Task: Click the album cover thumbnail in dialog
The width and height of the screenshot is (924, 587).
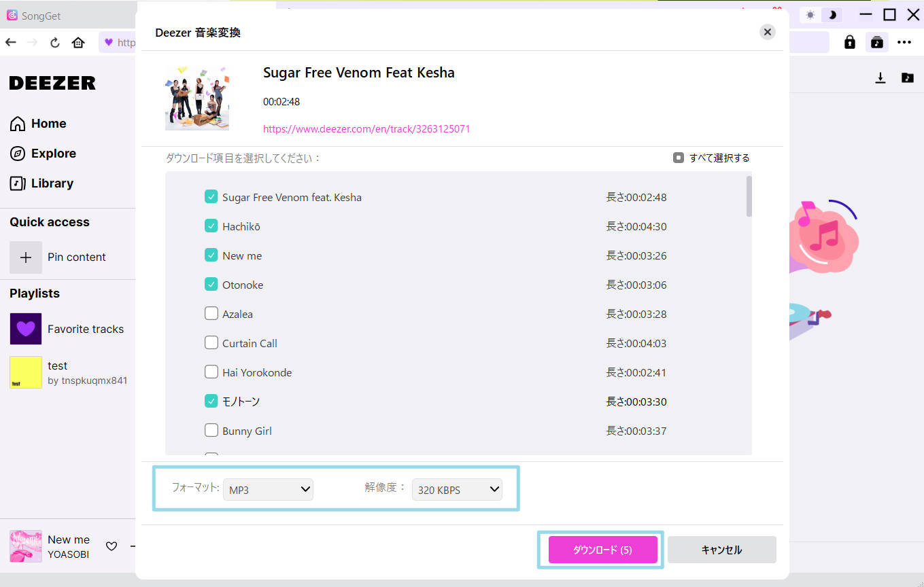Action: click(x=197, y=98)
